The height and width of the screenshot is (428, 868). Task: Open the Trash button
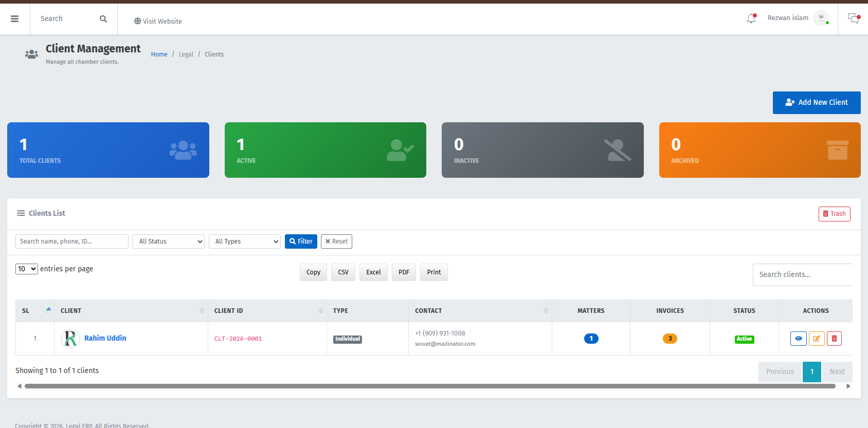(834, 214)
